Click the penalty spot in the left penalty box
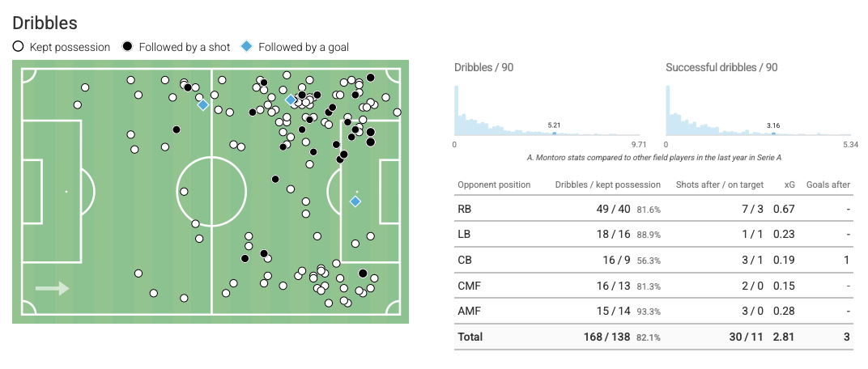The height and width of the screenshot is (369, 868). pyautogui.click(x=66, y=192)
